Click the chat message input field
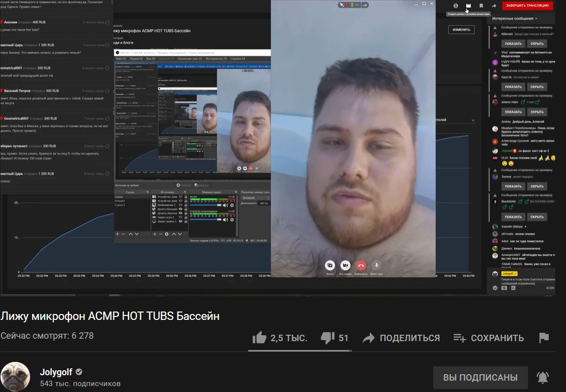This screenshot has width=566, height=392. click(528, 281)
